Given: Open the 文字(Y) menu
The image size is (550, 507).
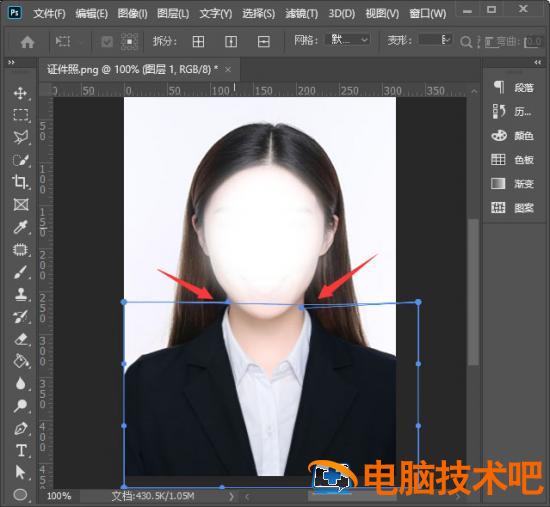Looking at the screenshot, I should pyautogui.click(x=216, y=14).
